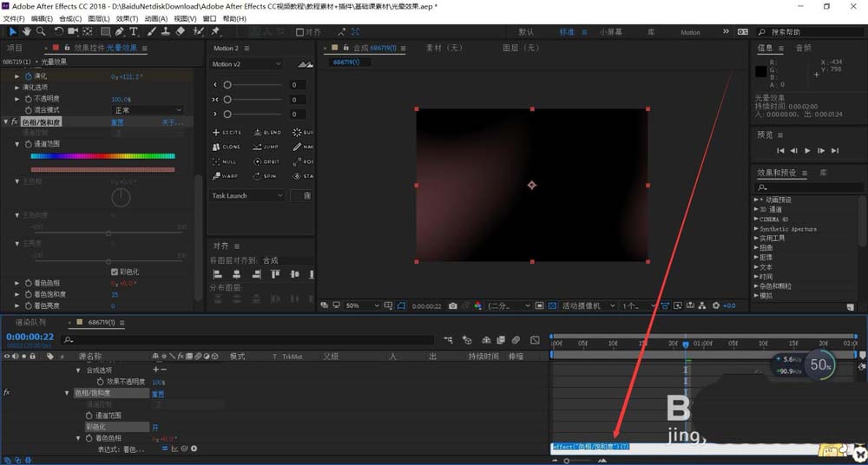Image resolution: width=868 pixels, height=465 pixels.
Task: Toggle expression enable equals icon
Action: (x=165, y=449)
